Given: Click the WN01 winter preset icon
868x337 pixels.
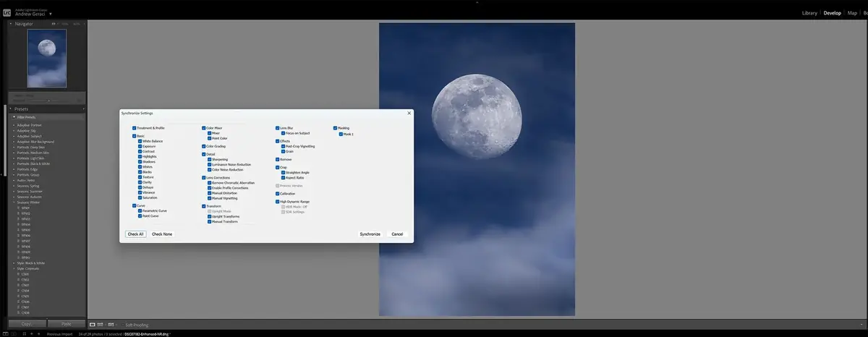Looking at the screenshot, I should (x=20, y=208).
